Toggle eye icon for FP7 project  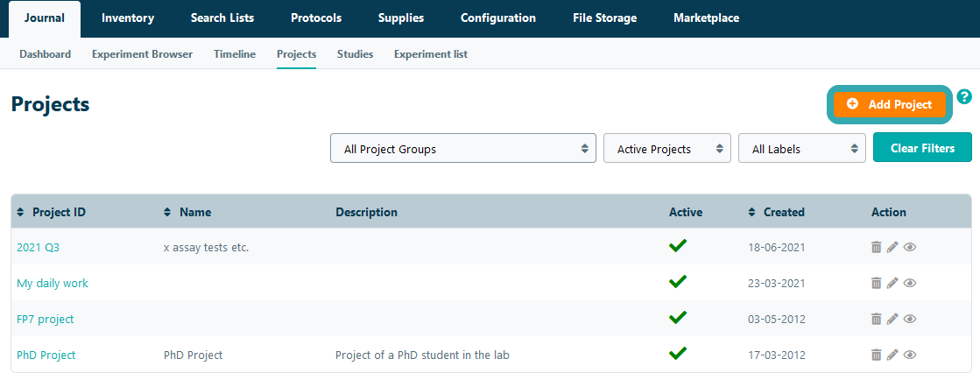(910, 320)
